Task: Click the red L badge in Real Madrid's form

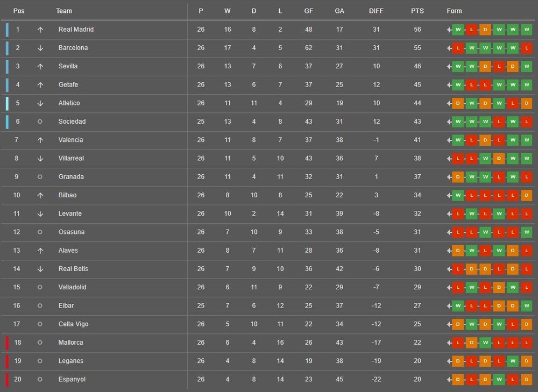Action: [471, 30]
